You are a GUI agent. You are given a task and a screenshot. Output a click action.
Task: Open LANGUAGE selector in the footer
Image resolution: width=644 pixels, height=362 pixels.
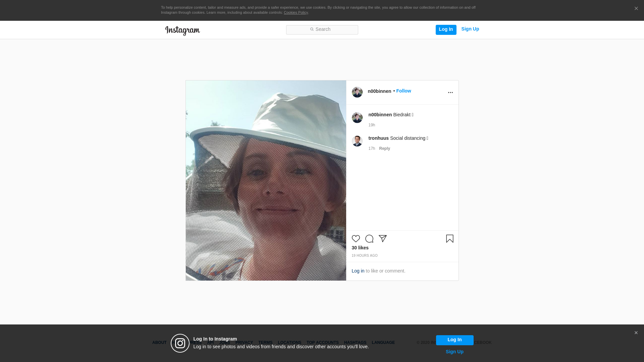click(383, 343)
